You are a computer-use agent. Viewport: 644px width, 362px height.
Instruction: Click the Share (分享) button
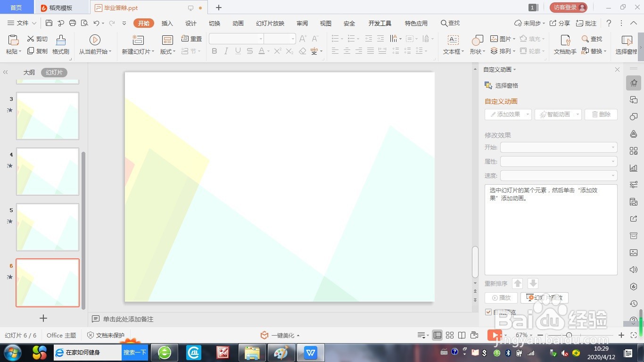[560, 23]
